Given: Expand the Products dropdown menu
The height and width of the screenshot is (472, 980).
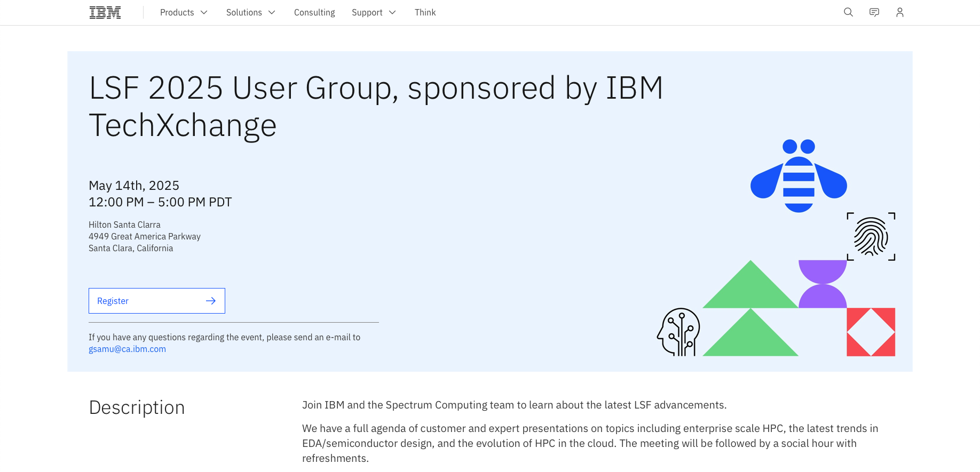Looking at the screenshot, I should 184,12.
